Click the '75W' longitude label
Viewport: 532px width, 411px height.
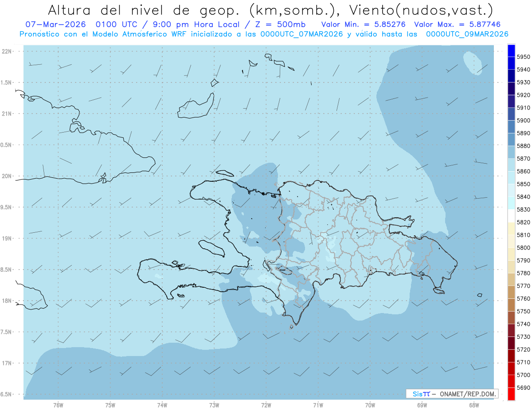(x=110, y=406)
